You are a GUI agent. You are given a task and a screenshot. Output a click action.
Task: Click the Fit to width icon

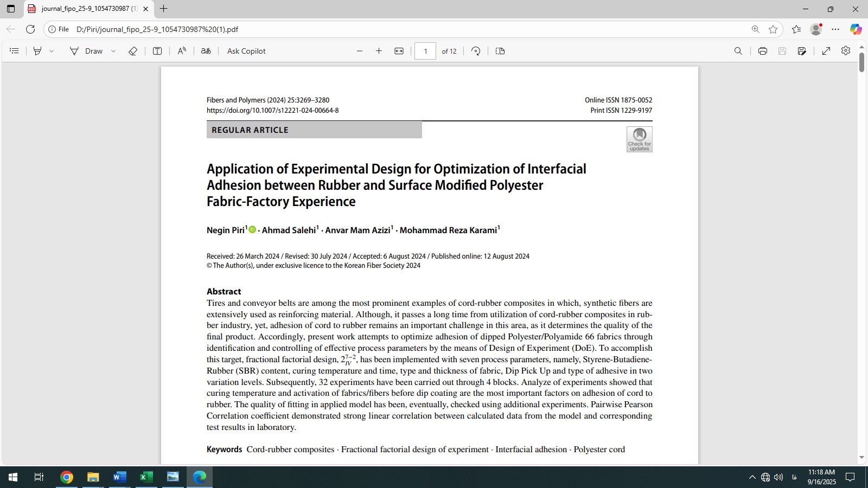(399, 51)
